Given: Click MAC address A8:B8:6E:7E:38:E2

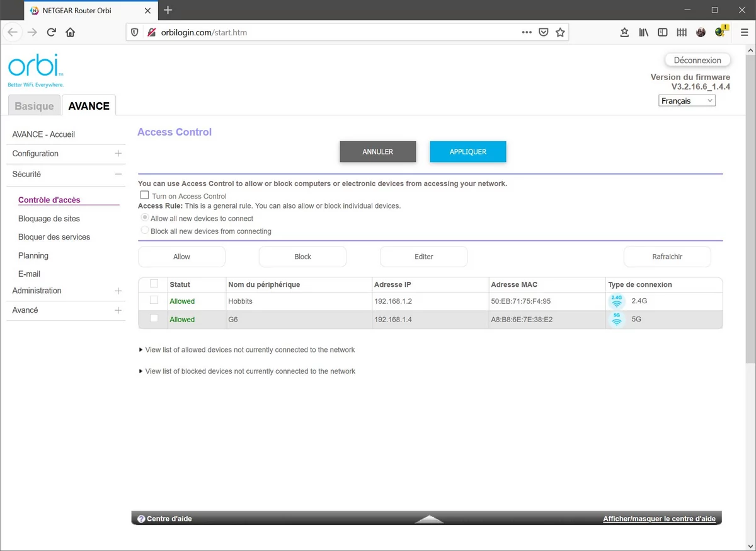Looking at the screenshot, I should (522, 320).
